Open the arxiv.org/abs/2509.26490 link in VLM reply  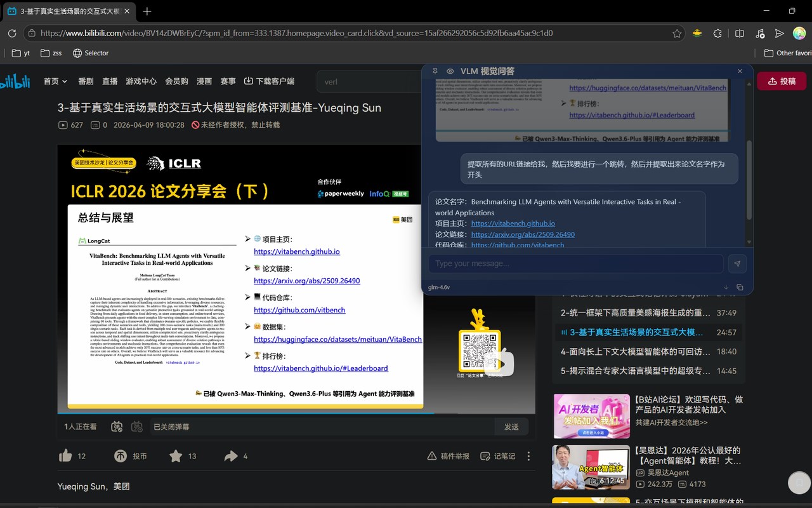tap(523, 234)
